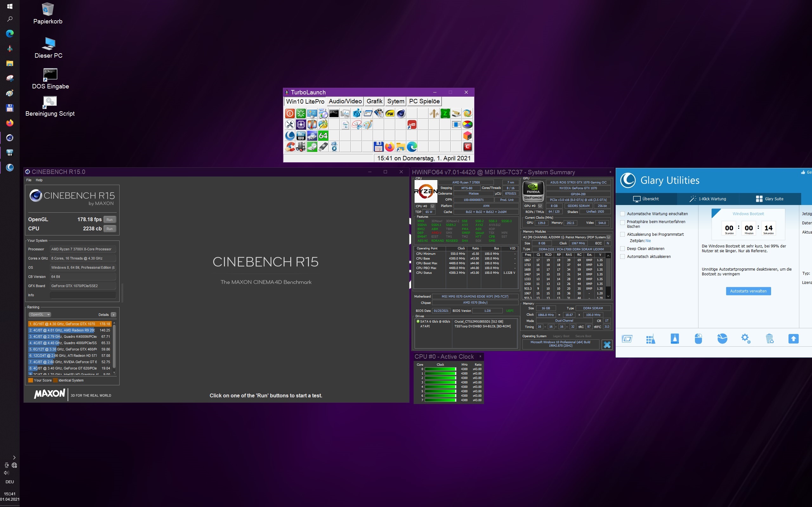Click the Cinebench Info input field
This screenshot has width=812, height=507.
(83, 295)
